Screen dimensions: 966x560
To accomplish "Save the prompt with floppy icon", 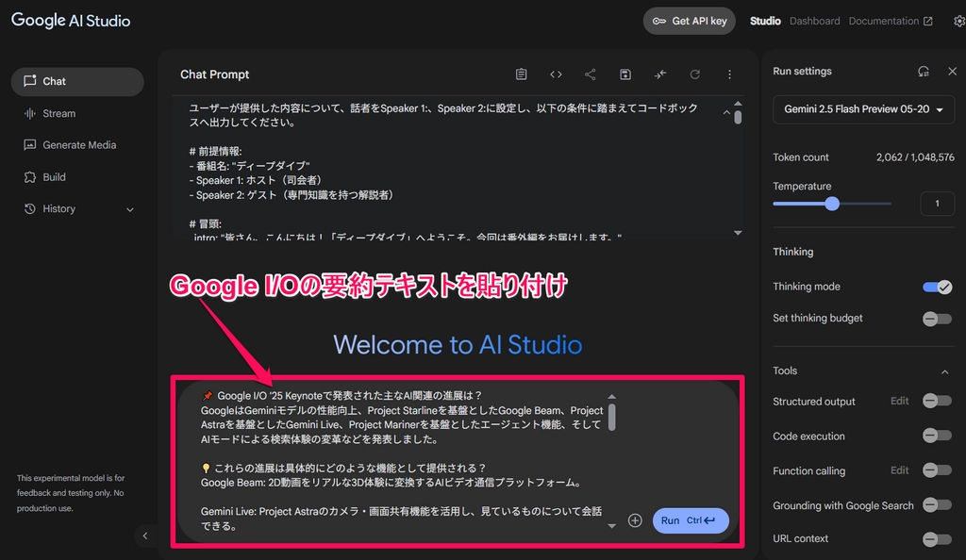I will coord(625,74).
